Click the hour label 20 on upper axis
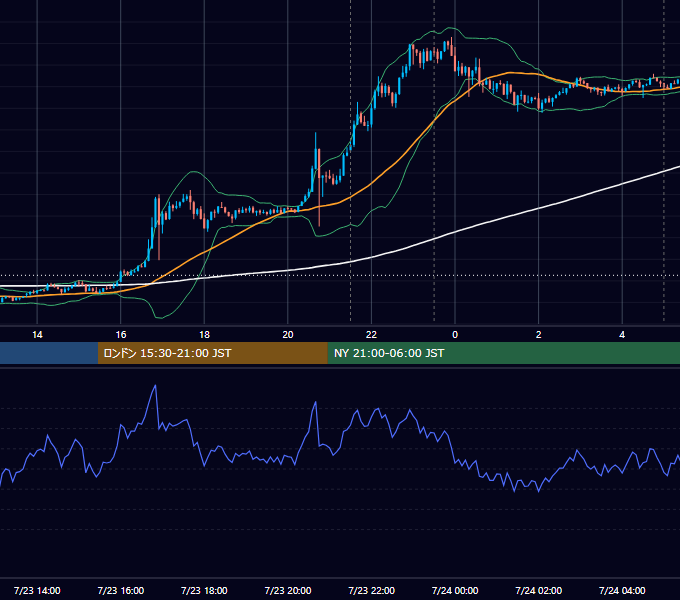The image size is (680, 600). tap(288, 335)
